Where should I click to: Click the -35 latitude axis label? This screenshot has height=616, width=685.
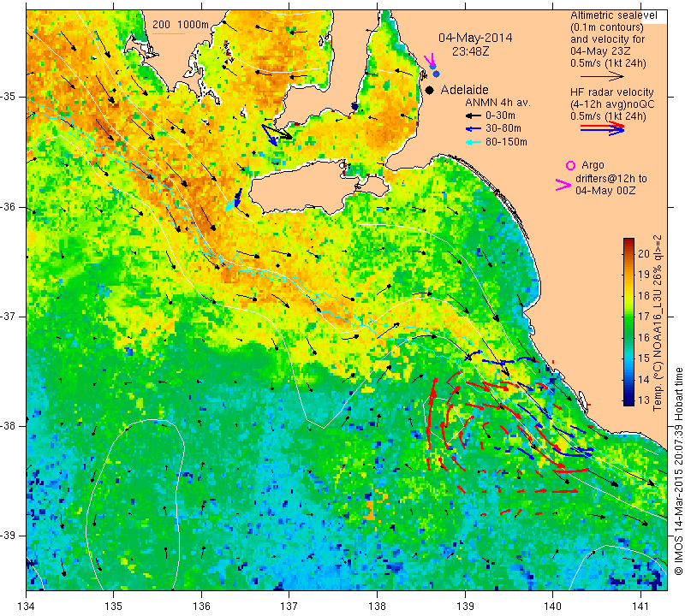(x=9, y=97)
